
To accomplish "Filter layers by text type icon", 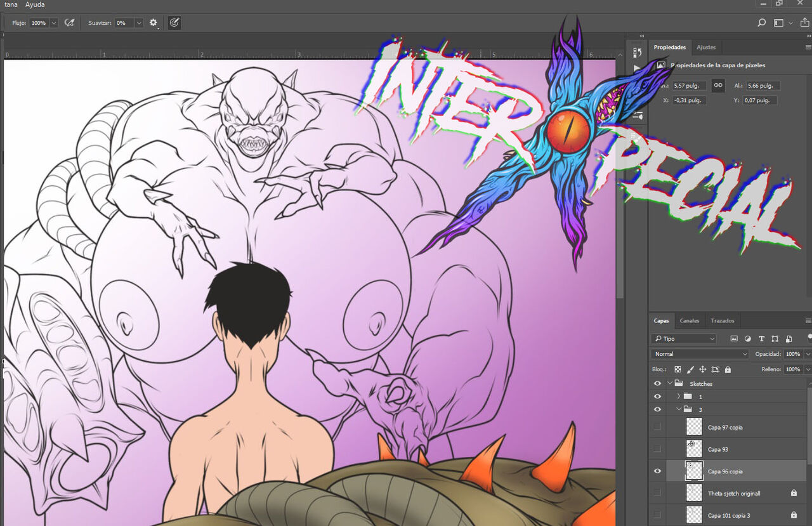I will 761,339.
